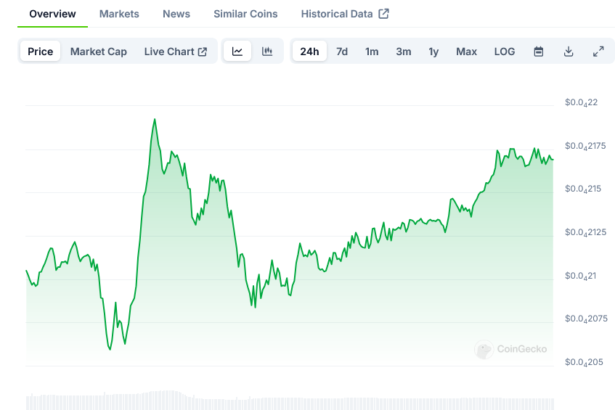This screenshot has width=615, height=410.
Task: Open the News tab
Action: pyautogui.click(x=176, y=14)
